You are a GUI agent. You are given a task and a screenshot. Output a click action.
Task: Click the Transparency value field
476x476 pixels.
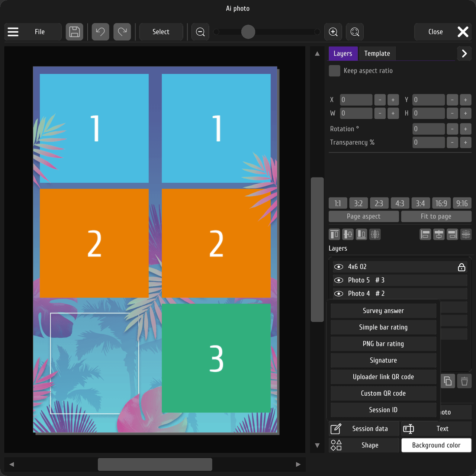click(429, 142)
